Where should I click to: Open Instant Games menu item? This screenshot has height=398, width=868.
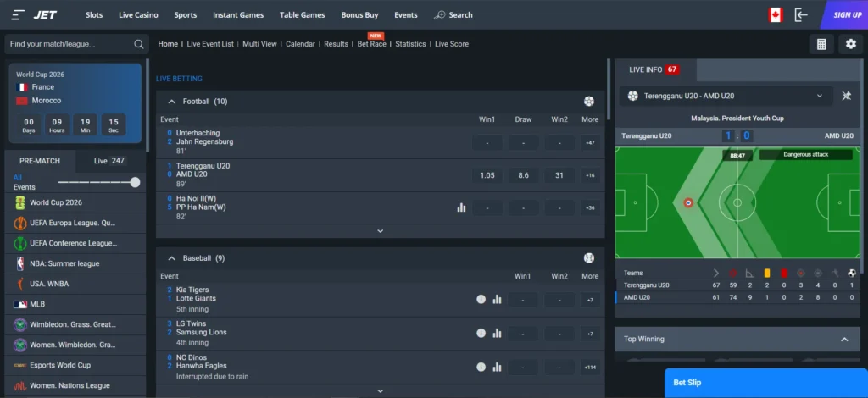pyautogui.click(x=238, y=15)
